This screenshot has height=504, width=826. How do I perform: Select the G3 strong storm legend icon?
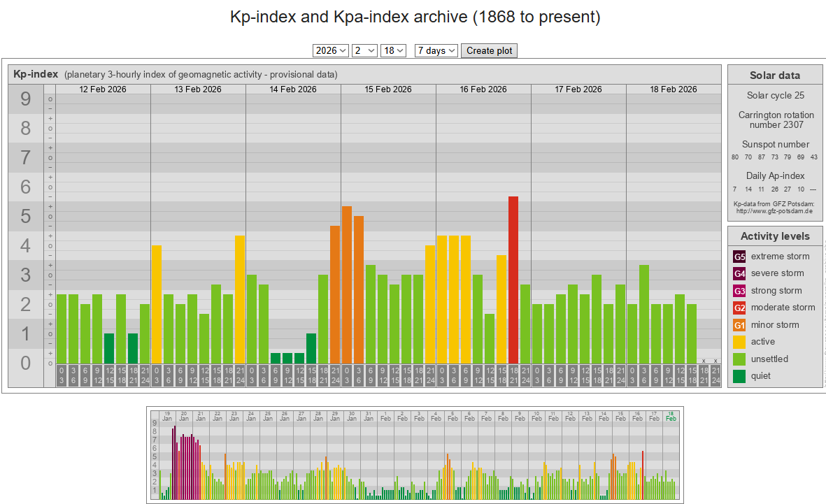pos(739,291)
